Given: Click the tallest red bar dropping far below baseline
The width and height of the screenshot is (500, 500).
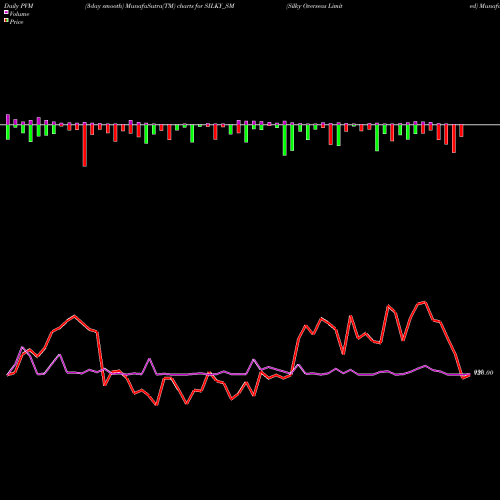Looking at the screenshot, I should [85, 145].
